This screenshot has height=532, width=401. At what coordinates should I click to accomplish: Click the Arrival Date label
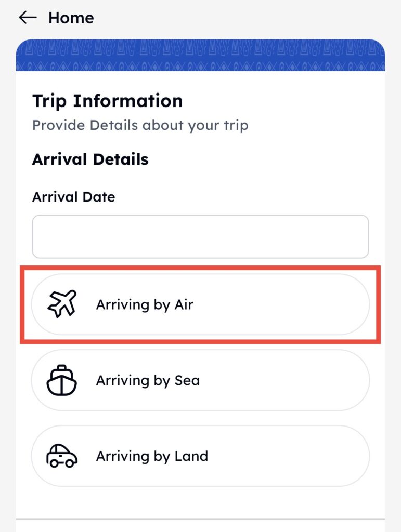click(x=73, y=197)
